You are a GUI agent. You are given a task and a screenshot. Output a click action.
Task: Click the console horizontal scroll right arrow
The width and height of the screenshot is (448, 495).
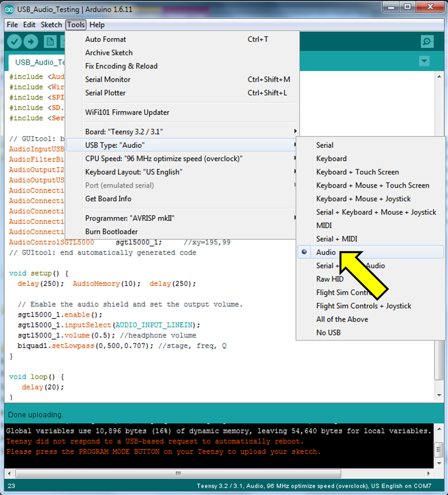428,473
